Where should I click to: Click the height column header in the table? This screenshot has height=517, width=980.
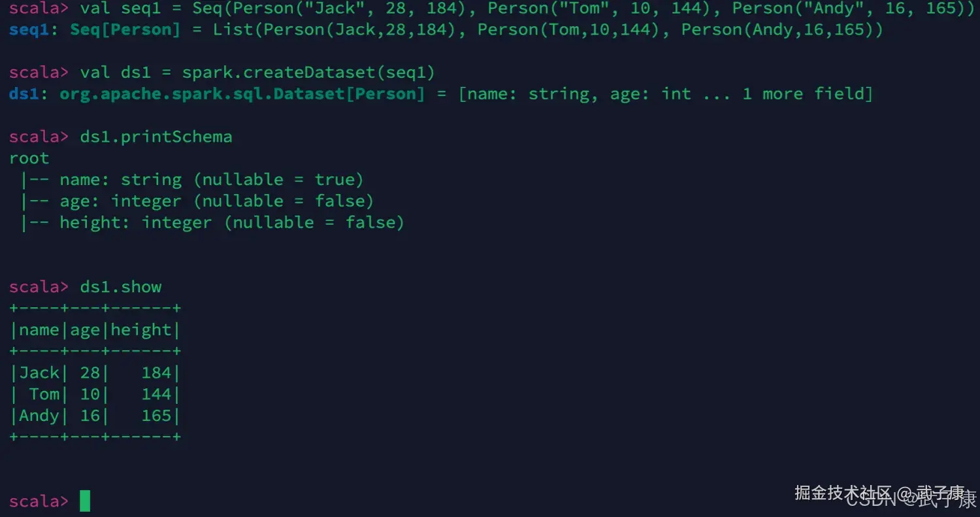pos(142,330)
